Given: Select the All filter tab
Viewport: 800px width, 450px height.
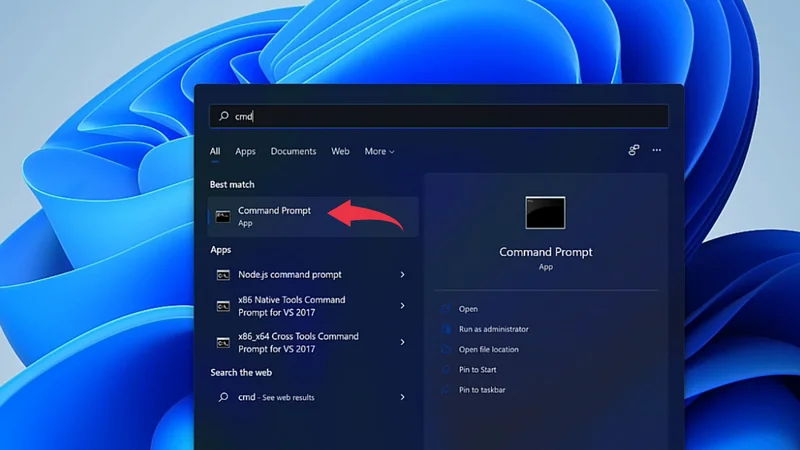Looking at the screenshot, I should (x=215, y=152).
